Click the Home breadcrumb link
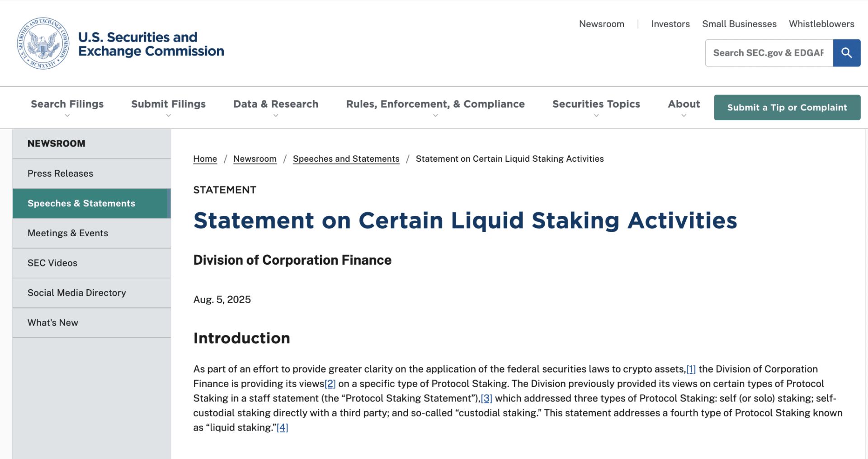The width and height of the screenshot is (868, 459). pyautogui.click(x=205, y=159)
